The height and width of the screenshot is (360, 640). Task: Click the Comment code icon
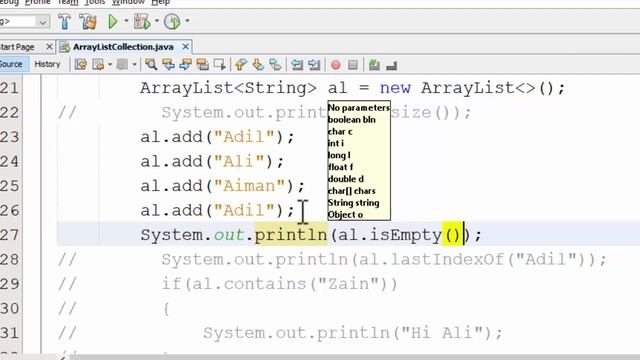pyautogui.click(x=374, y=64)
